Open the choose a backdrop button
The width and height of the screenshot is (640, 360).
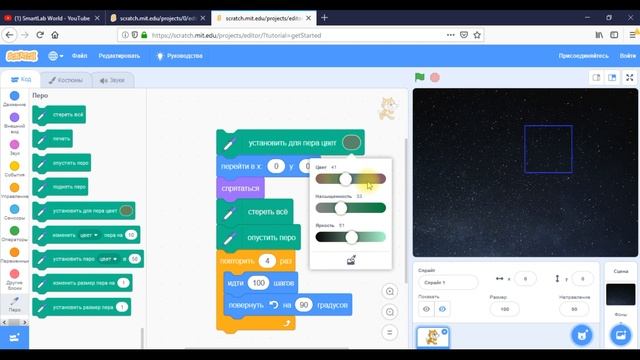click(x=621, y=336)
